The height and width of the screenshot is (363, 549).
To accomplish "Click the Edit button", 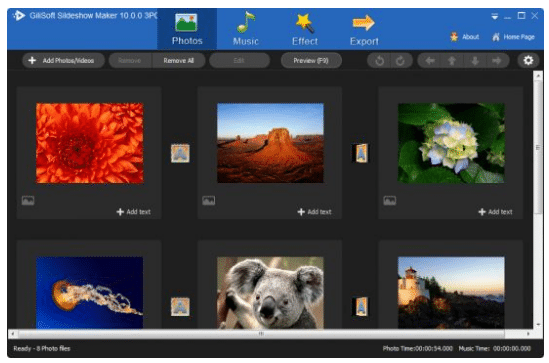I will pos(239,61).
